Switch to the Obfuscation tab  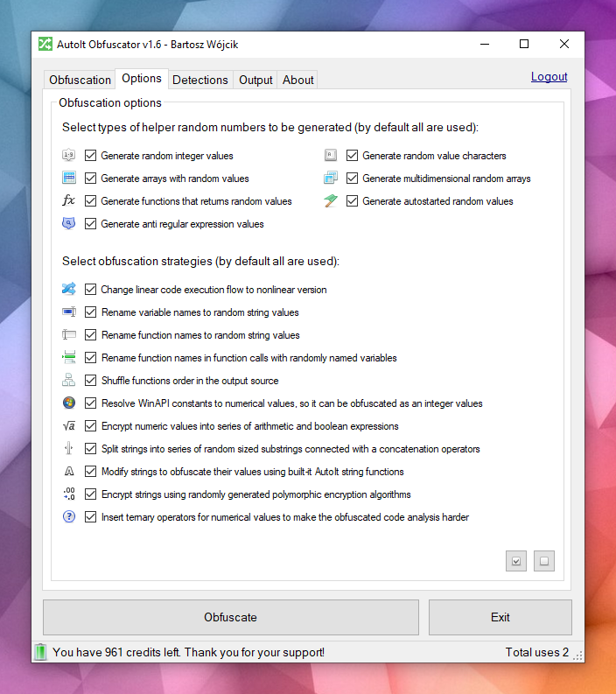click(80, 80)
